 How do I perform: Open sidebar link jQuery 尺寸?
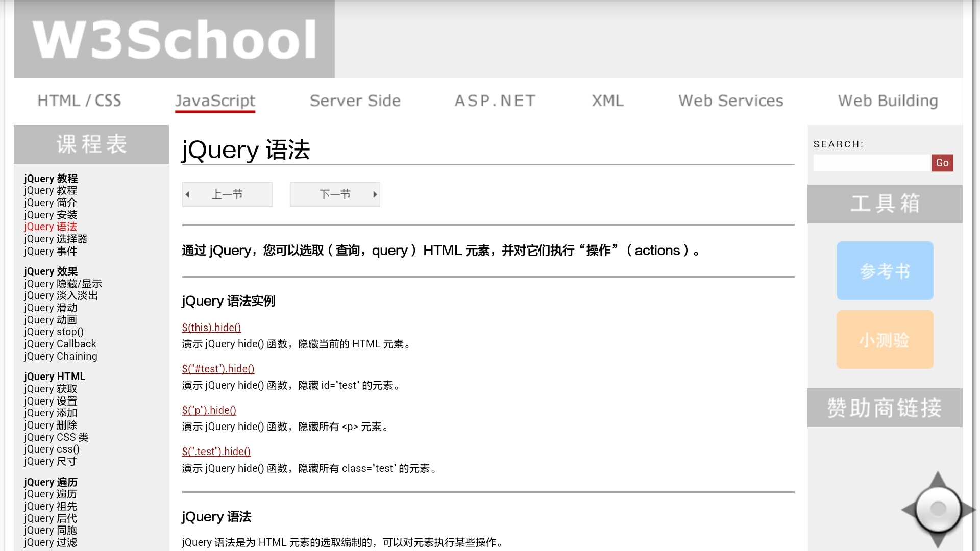pyautogui.click(x=50, y=461)
